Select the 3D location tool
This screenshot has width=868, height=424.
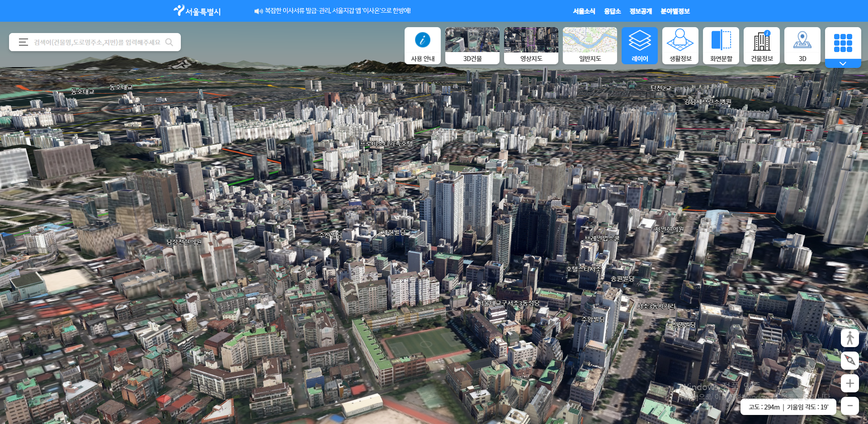pos(802,46)
